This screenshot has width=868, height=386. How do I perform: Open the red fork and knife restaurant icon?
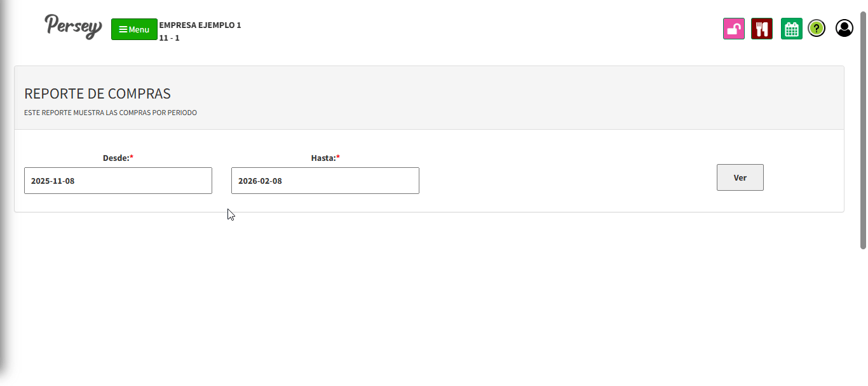click(x=761, y=29)
